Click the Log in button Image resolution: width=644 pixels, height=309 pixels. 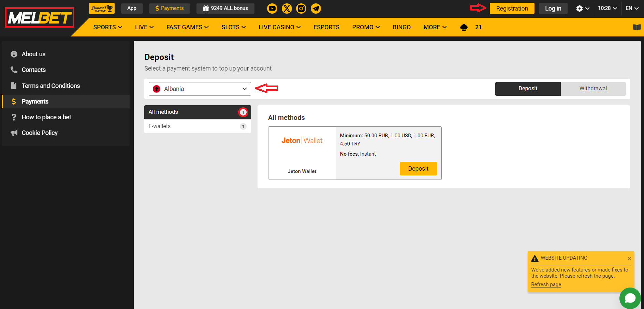click(553, 9)
